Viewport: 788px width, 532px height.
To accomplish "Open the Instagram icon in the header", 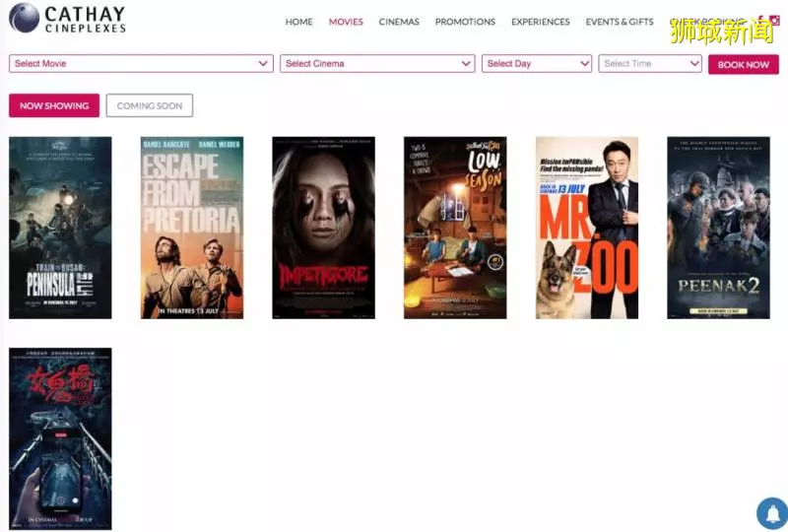I will point(775,20).
